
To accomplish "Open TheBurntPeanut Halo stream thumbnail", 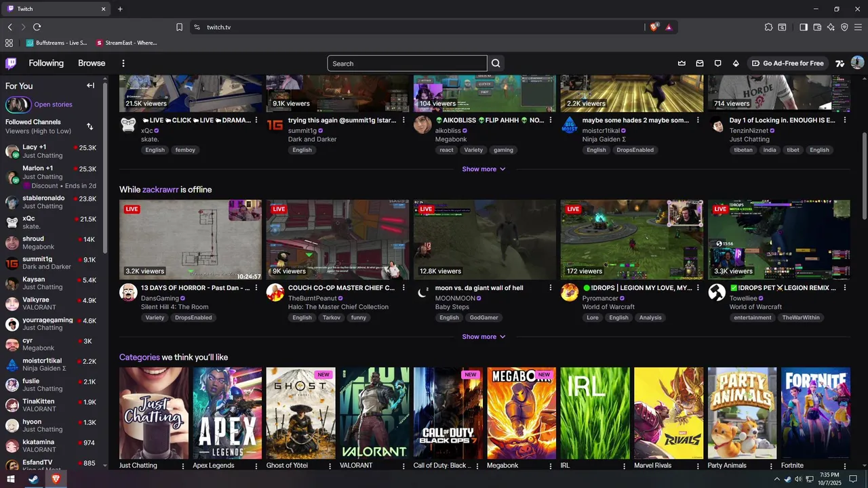I will pyautogui.click(x=338, y=239).
